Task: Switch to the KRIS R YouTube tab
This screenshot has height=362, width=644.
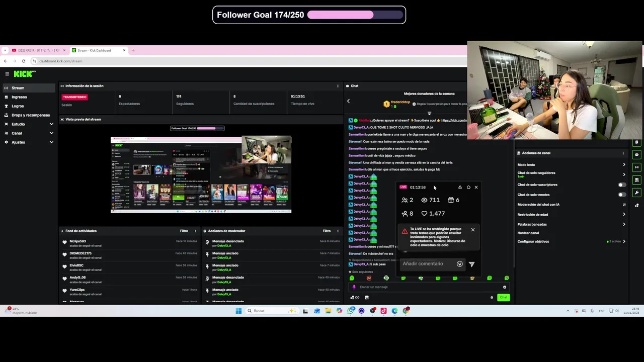Action: 38,50
